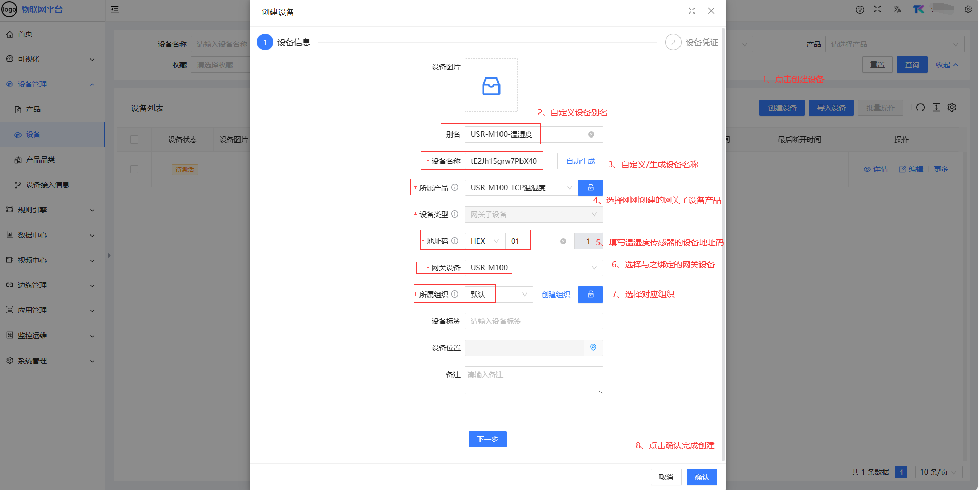The image size is (980, 490).
Task: Click the 自动生成 auto-generate link
Action: pos(581,161)
